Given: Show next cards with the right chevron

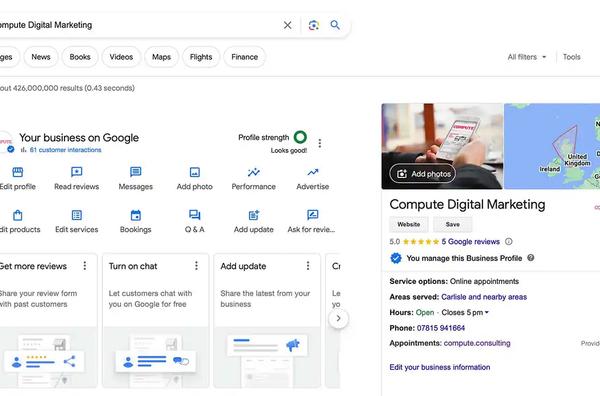Looking at the screenshot, I should [338, 318].
